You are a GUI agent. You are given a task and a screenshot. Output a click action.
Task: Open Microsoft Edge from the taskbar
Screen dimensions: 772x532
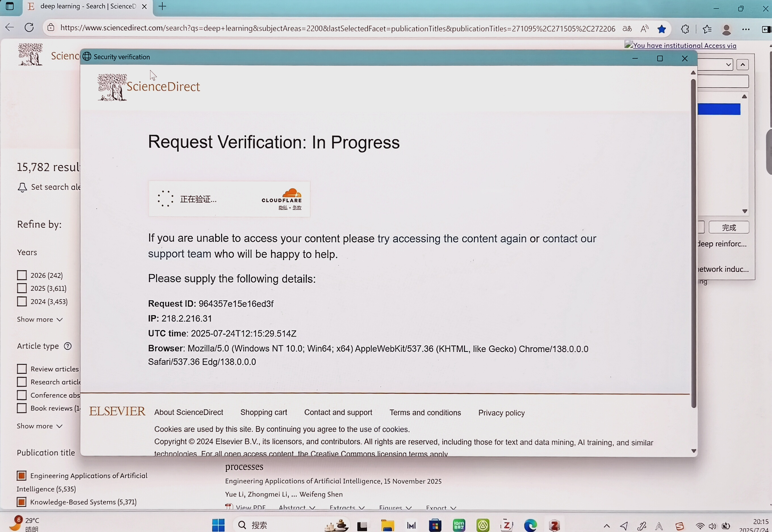click(530, 526)
